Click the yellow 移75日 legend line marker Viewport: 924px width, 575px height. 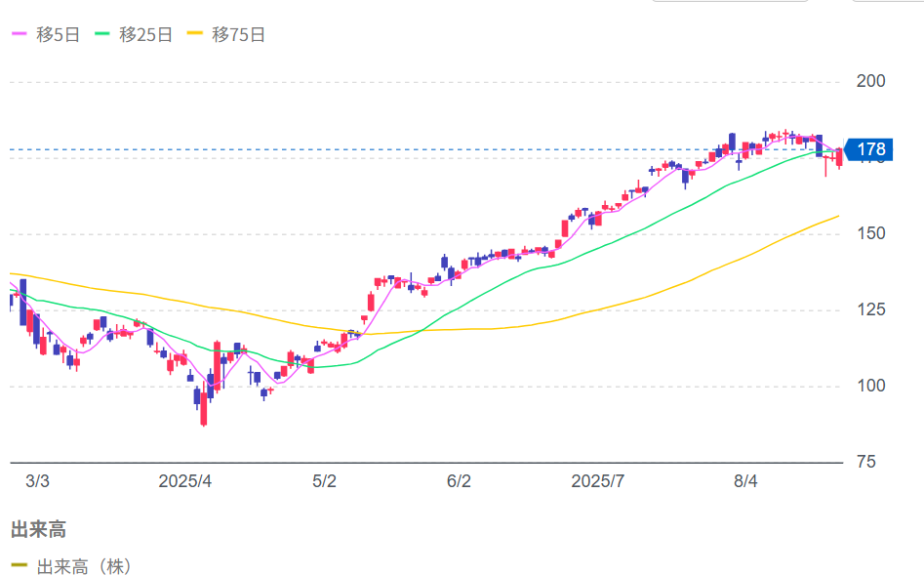pos(195,34)
